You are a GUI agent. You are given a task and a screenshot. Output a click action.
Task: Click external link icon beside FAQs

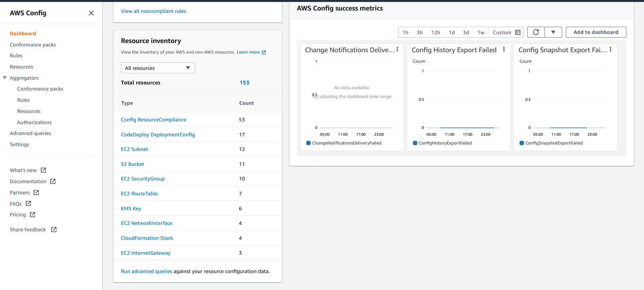tap(29, 204)
